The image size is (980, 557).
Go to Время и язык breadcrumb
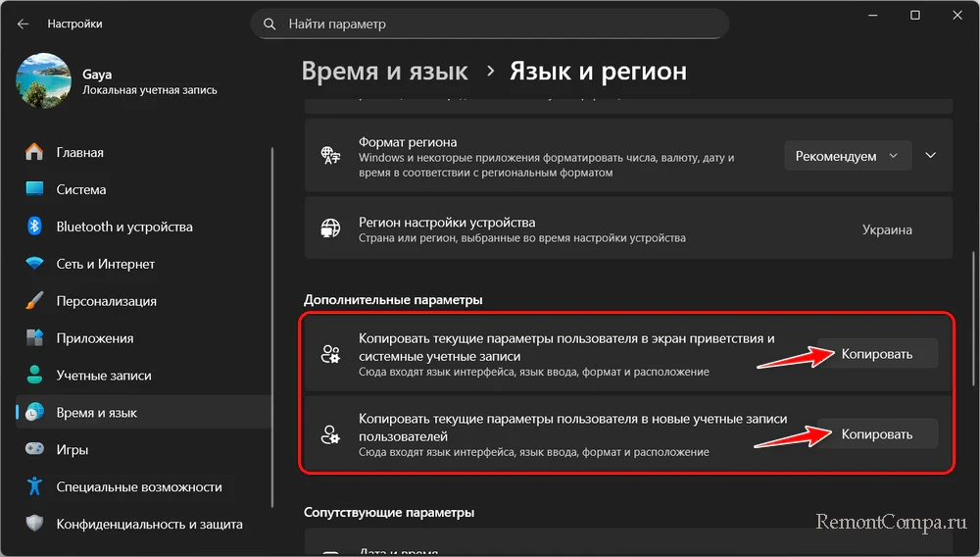[x=384, y=72]
